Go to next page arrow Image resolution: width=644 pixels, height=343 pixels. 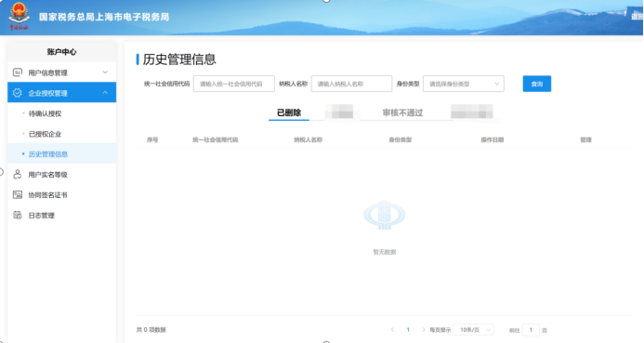click(423, 329)
